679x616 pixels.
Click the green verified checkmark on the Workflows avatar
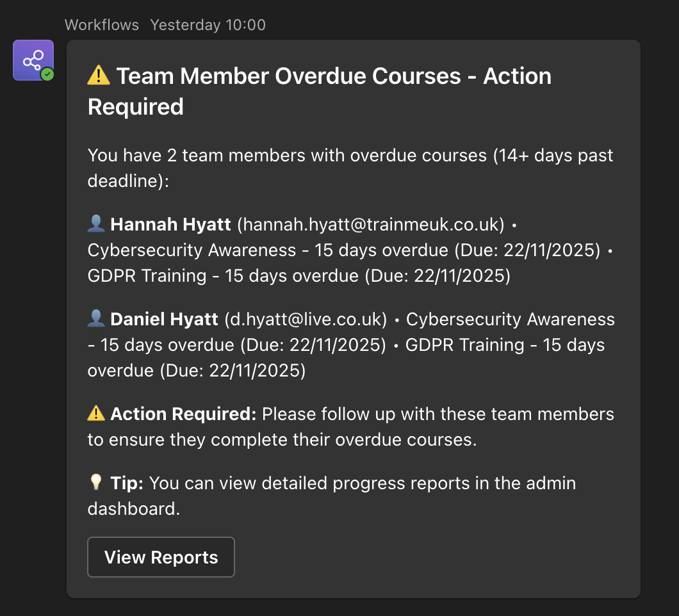[x=46, y=73]
